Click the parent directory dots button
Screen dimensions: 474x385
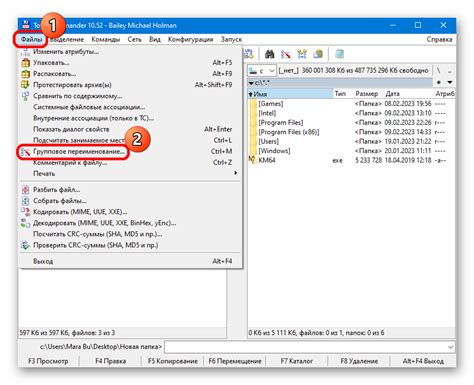450,71
